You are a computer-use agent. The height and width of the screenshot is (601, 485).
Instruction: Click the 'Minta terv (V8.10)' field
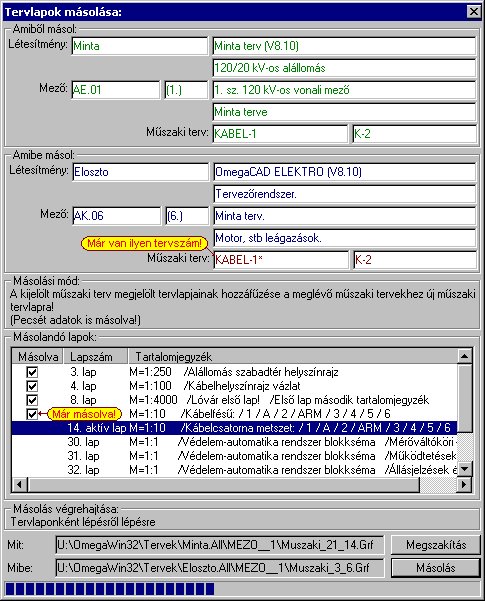coord(344,46)
